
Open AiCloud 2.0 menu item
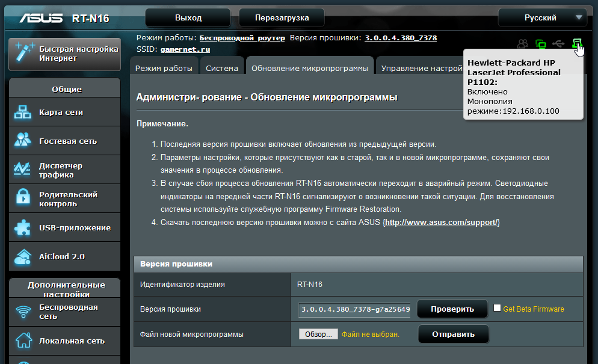coord(64,256)
